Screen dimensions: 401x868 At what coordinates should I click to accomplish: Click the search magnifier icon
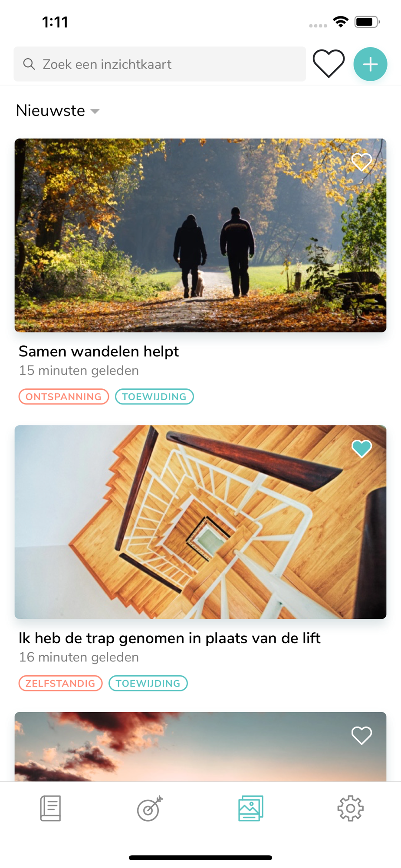[x=29, y=64]
